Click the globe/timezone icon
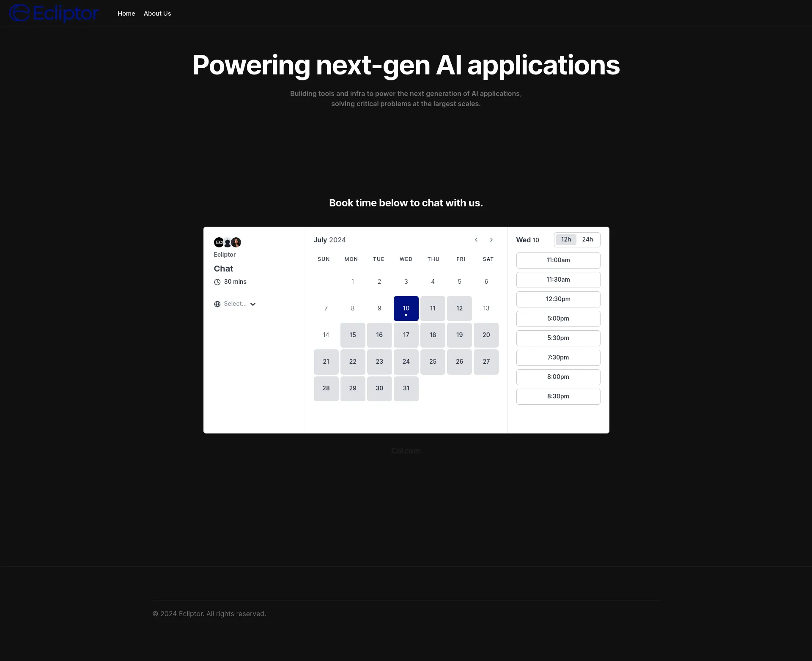Viewport: 812px width, 661px height. click(x=217, y=304)
